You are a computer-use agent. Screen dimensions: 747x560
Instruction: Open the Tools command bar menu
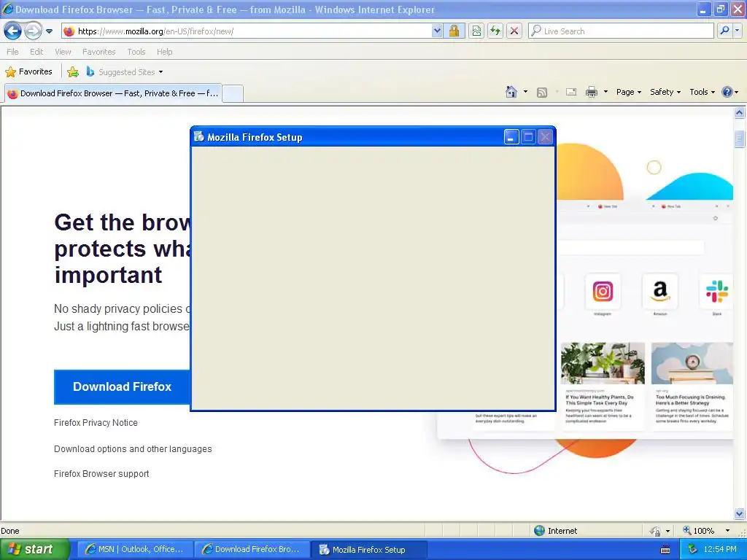click(703, 92)
